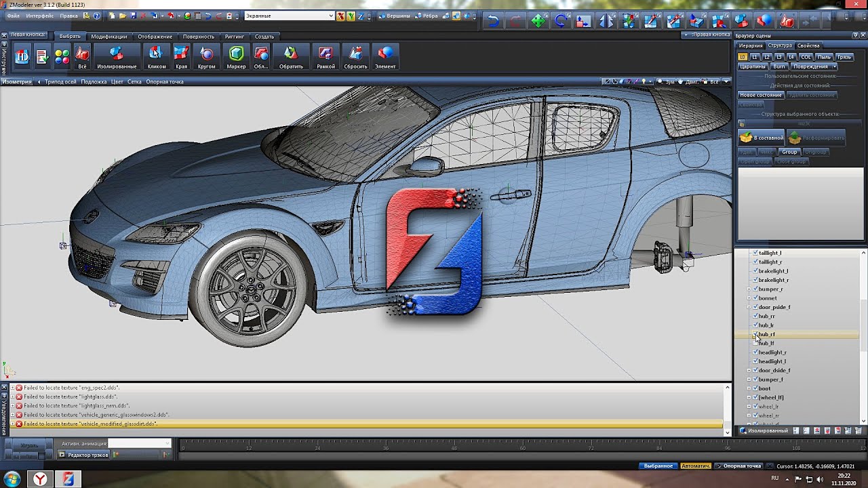This screenshot has height=488, width=868.
Task: Open the Интерфейс menu
Action: tap(39, 16)
